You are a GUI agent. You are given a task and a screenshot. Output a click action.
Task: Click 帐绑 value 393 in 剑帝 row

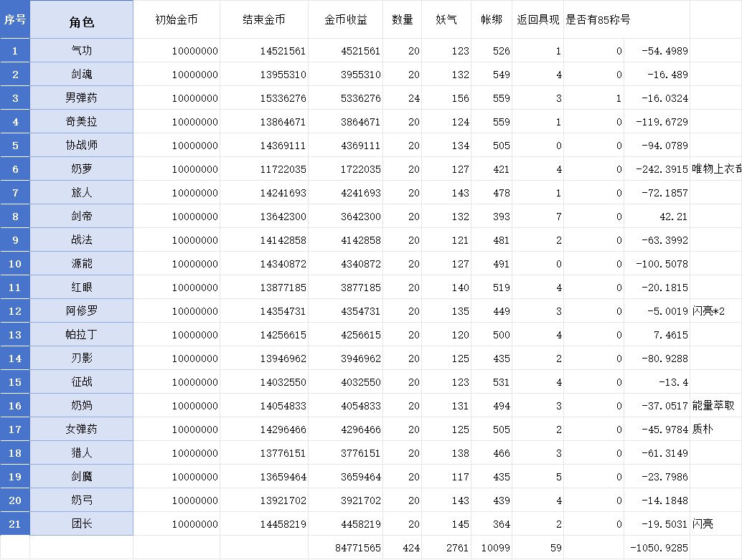click(501, 217)
